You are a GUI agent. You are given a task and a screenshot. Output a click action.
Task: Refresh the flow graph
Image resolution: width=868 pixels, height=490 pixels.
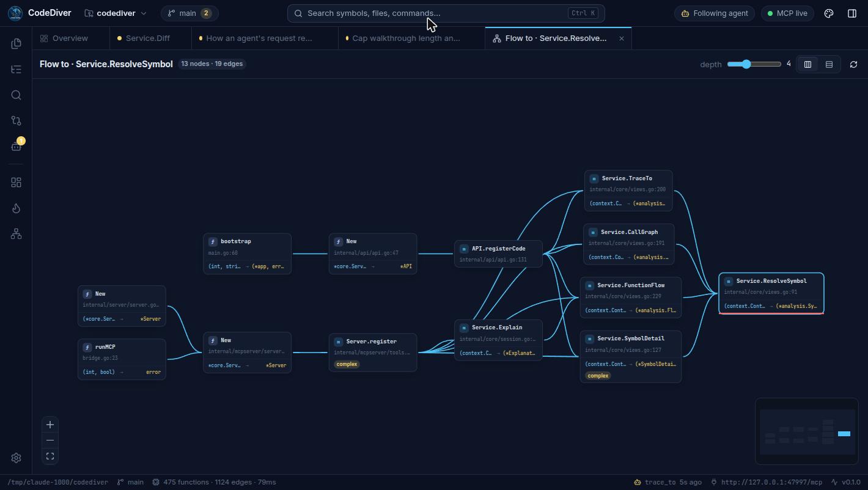(854, 64)
